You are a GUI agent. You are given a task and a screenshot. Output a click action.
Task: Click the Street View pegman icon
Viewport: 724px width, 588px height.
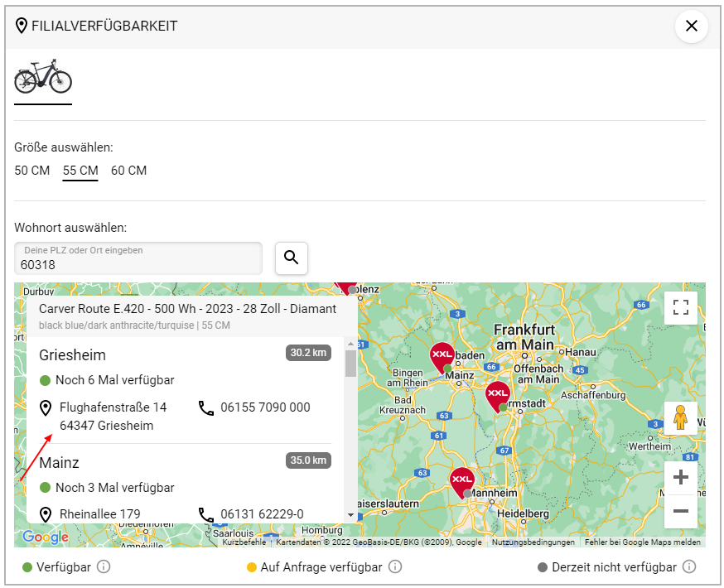[681, 417]
